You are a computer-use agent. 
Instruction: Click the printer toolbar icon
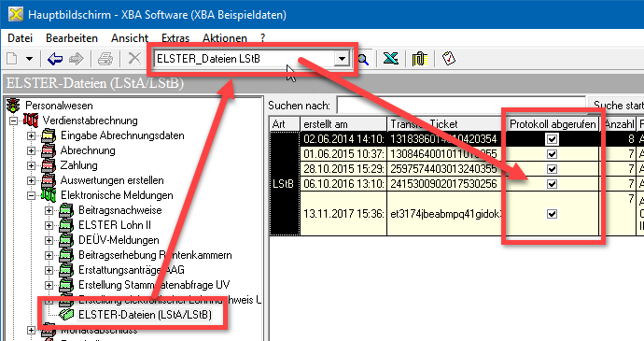tap(105, 59)
